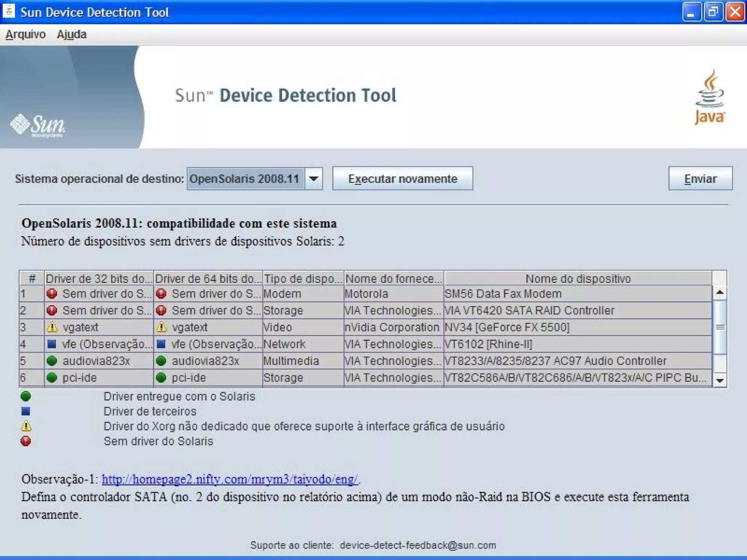Click the Nome do dispositivo column header

point(578,279)
